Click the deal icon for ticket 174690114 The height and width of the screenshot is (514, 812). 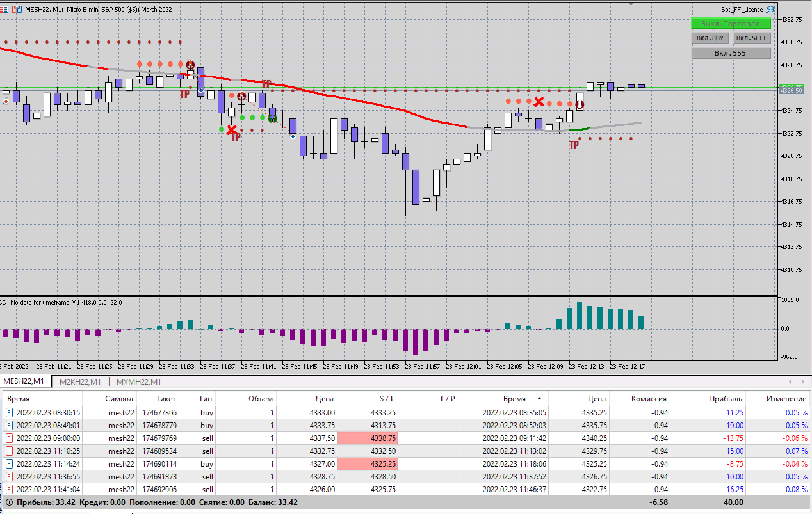[9, 464]
